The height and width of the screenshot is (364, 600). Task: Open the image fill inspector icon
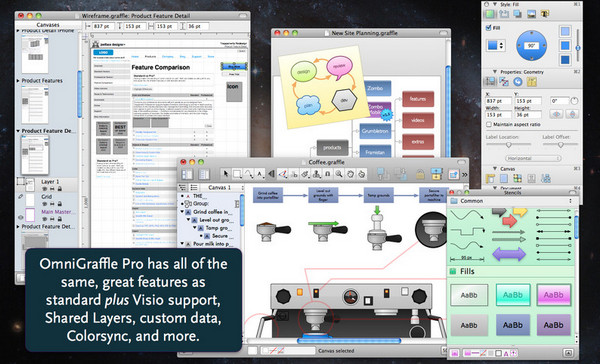click(x=531, y=14)
